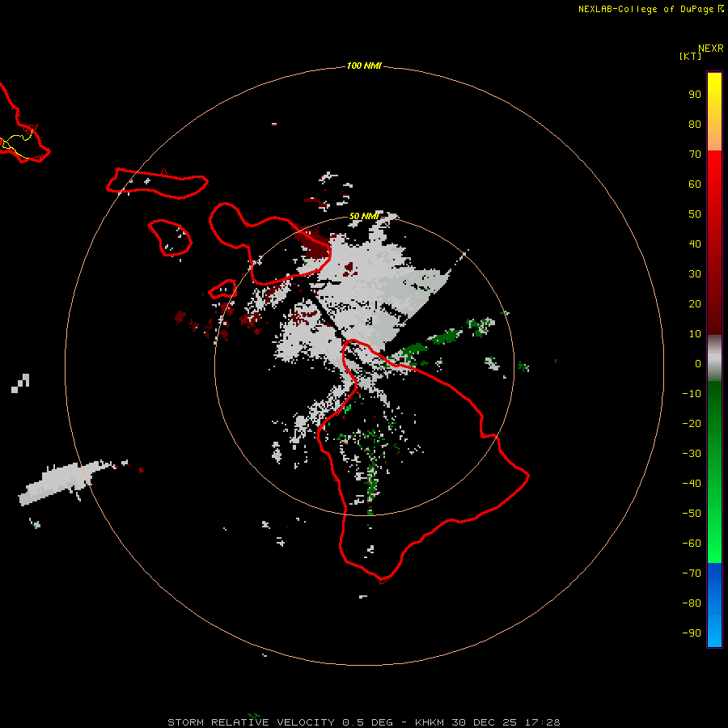Click the 50 value on velocity scale
The height and width of the screenshot is (728, 728).
pos(695,214)
